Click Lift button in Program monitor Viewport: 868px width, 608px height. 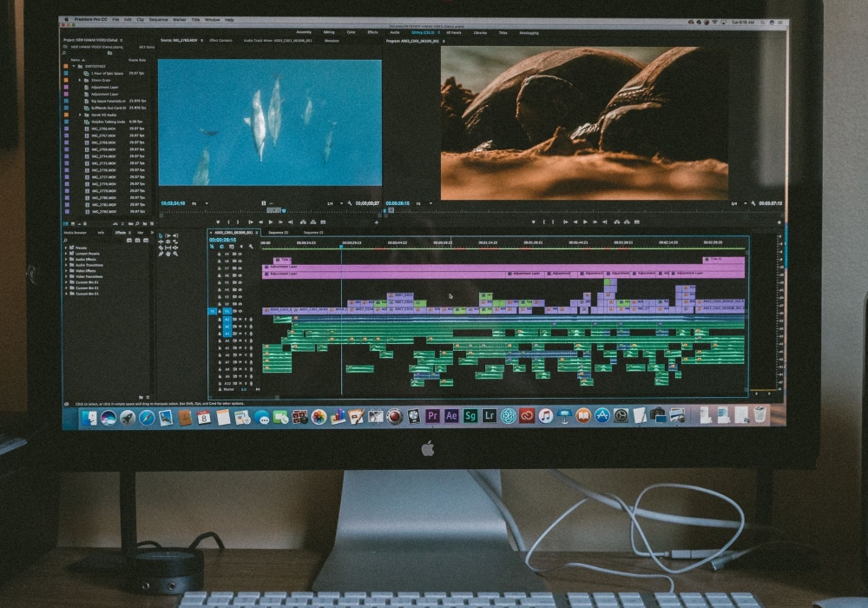click(x=616, y=222)
